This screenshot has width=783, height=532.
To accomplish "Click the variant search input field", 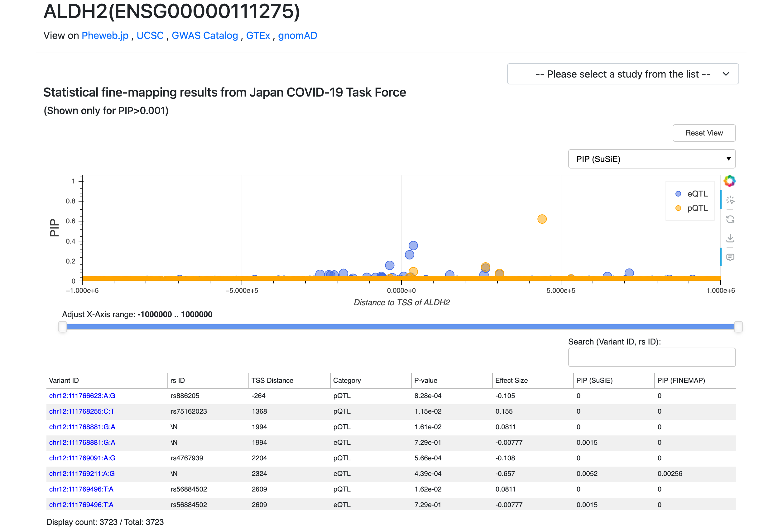I will 651,357.
